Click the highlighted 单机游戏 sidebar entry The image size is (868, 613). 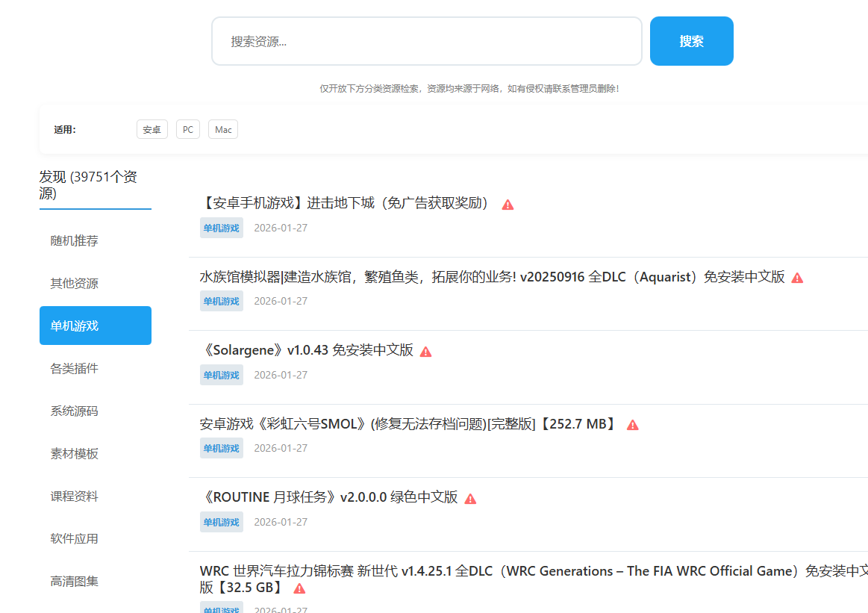pos(95,326)
